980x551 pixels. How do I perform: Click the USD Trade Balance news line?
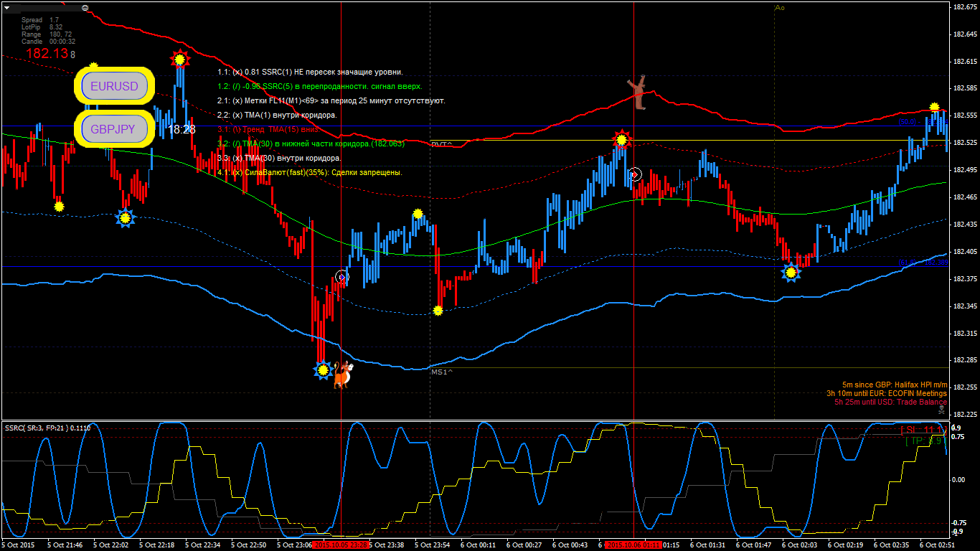click(x=890, y=402)
